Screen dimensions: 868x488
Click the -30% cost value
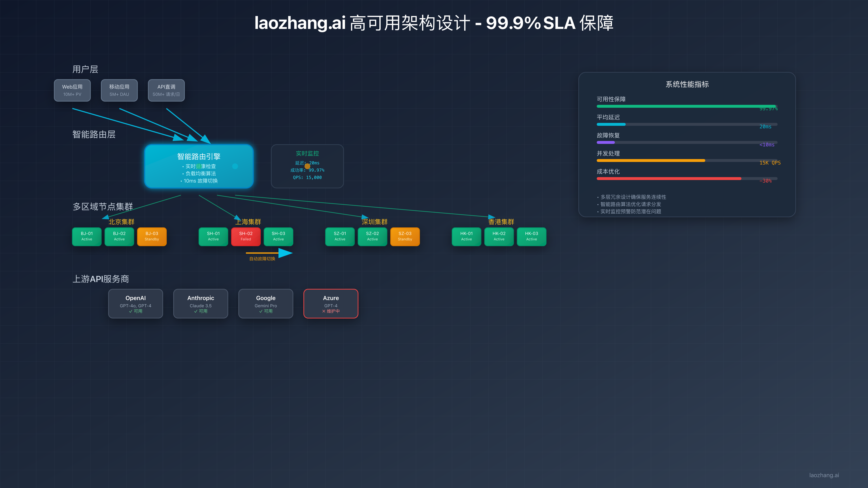coord(766,181)
